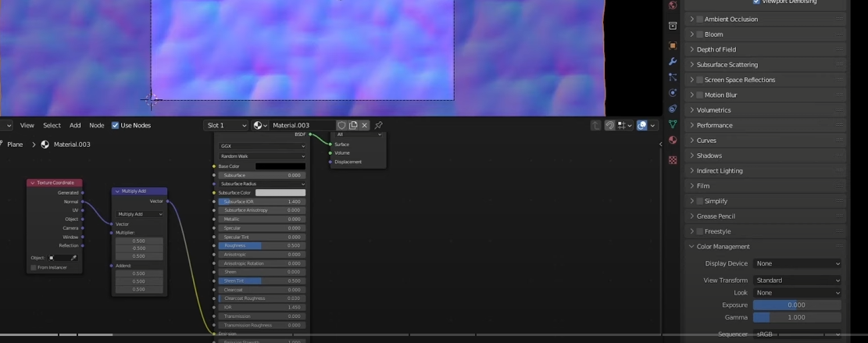Click the Subsurface Color swatch
Screen dimensions: 868x343
280,193
